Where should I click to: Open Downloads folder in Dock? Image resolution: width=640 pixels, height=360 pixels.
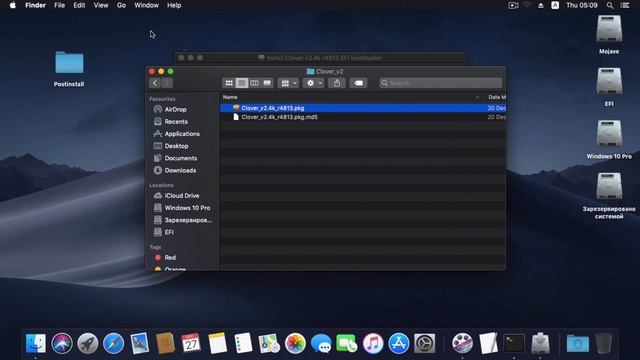[578, 343]
